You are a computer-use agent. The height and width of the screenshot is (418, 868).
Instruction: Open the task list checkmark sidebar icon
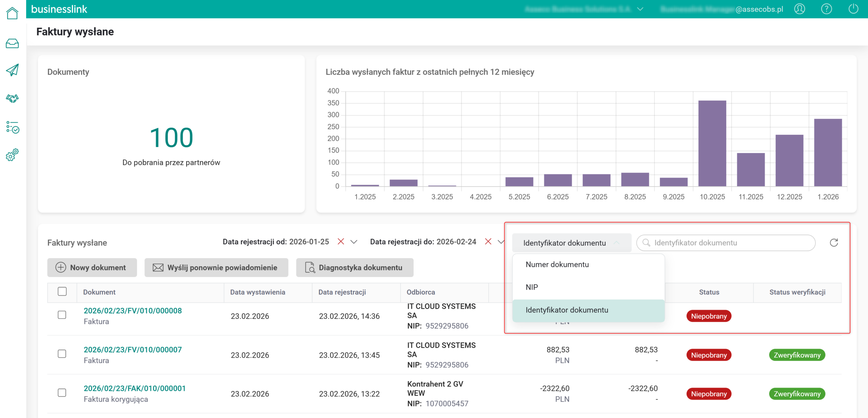click(x=12, y=127)
